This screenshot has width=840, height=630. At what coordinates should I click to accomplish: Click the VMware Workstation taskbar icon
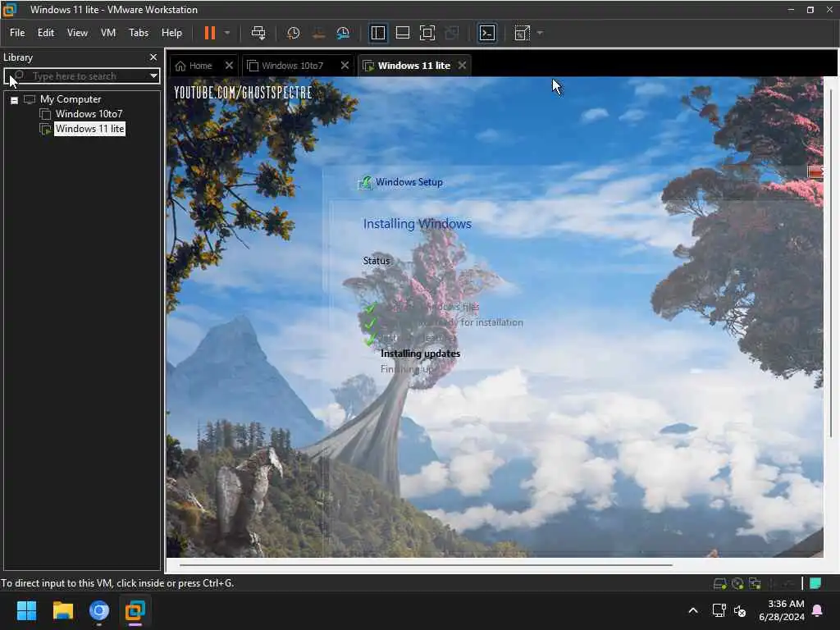135,610
